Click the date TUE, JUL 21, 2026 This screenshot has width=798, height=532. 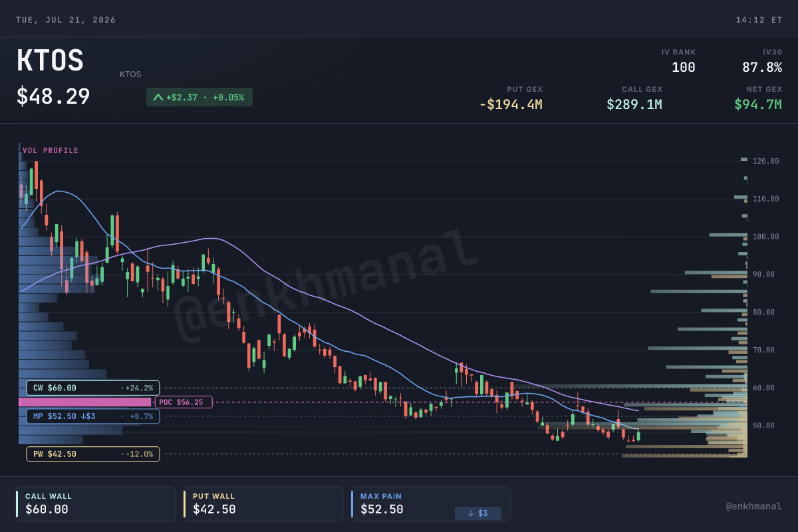point(66,20)
